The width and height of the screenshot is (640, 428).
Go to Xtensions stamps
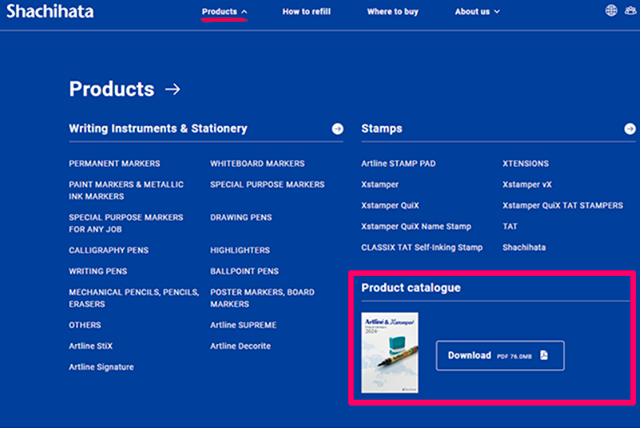[x=526, y=164]
